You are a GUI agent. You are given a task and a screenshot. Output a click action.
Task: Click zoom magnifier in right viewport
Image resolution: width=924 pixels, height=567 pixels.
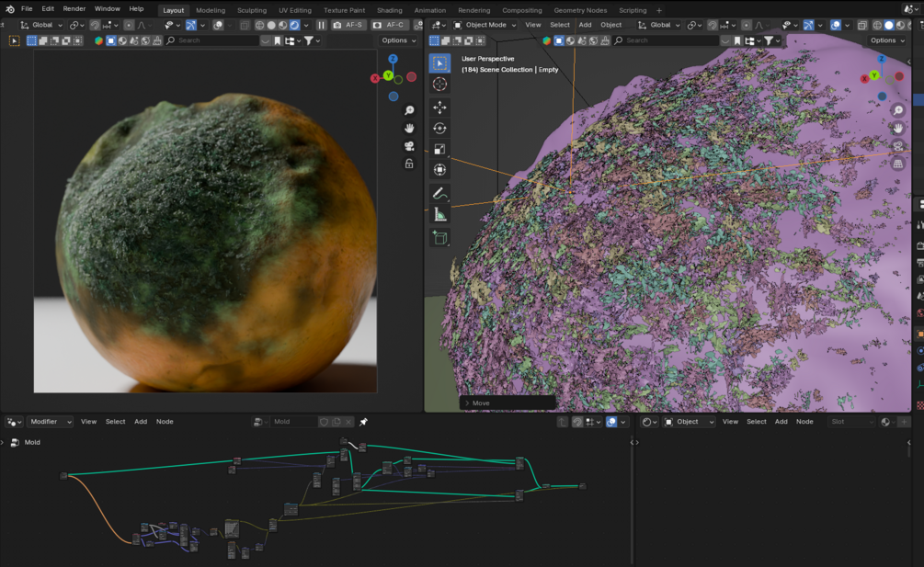pyautogui.click(x=897, y=110)
